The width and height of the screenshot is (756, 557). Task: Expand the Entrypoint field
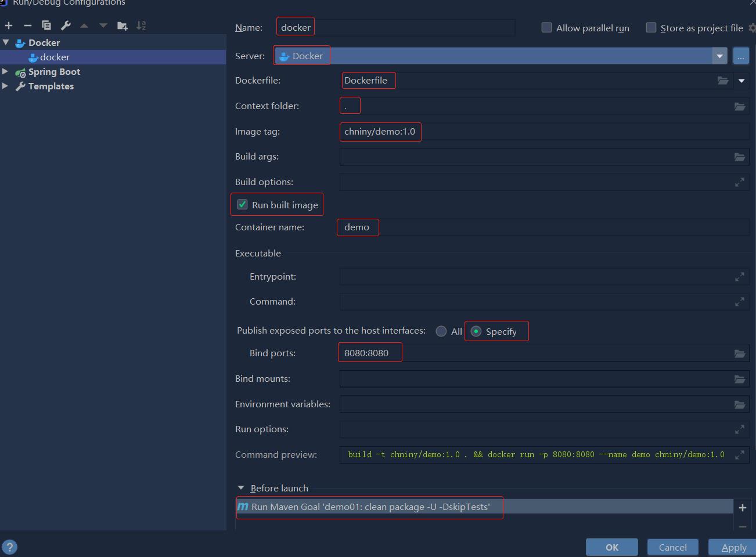(740, 277)
